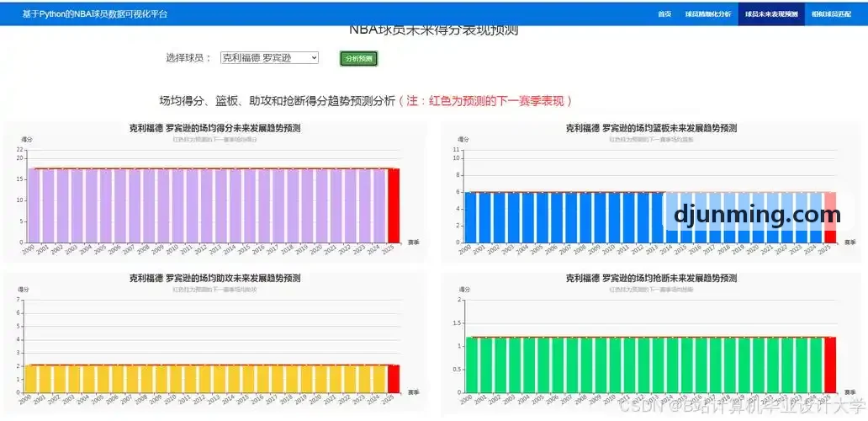Click the yellow 2005 bar in 场均助攻 chart

coord(102,379)
